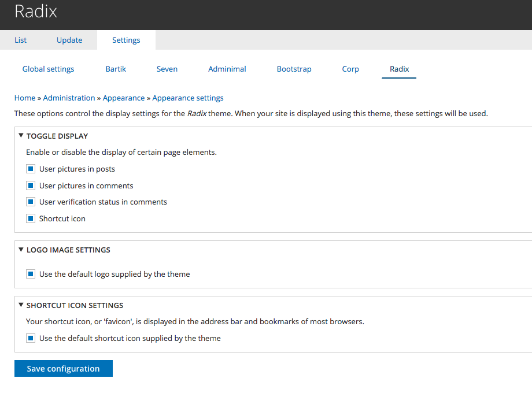The width and height of the screenshot is (532, 397).
Task: Switch to the Seven theme settings
Action: click(167, 69)
